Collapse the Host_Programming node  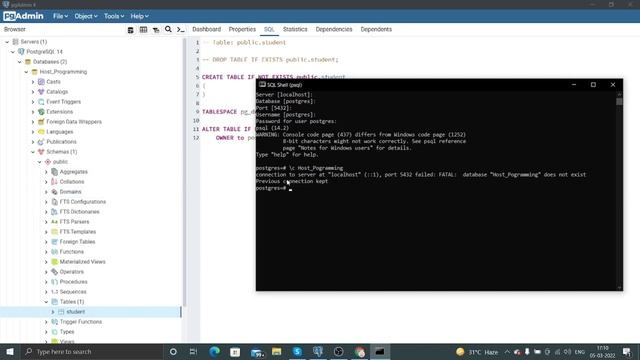coord(27,72)
